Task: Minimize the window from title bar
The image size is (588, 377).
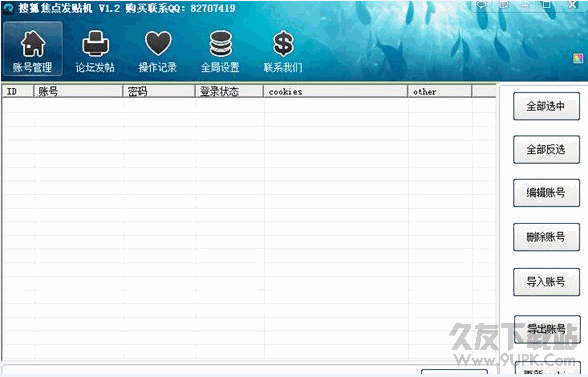Action: pos(526,5)
